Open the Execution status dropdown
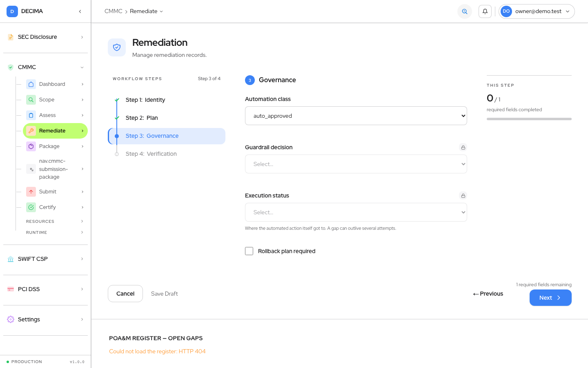The width and height of the screenshot is (588, 368). coord(356,212)
